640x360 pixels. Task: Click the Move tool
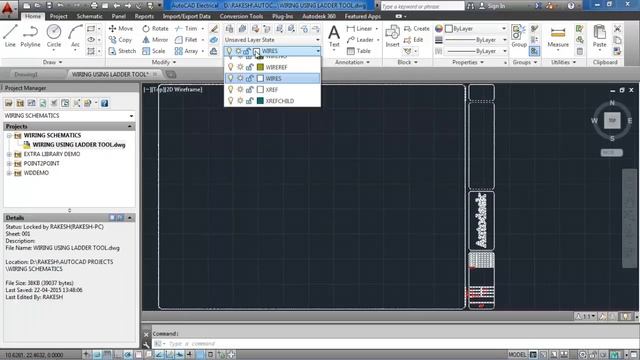[x=121, y=29]
